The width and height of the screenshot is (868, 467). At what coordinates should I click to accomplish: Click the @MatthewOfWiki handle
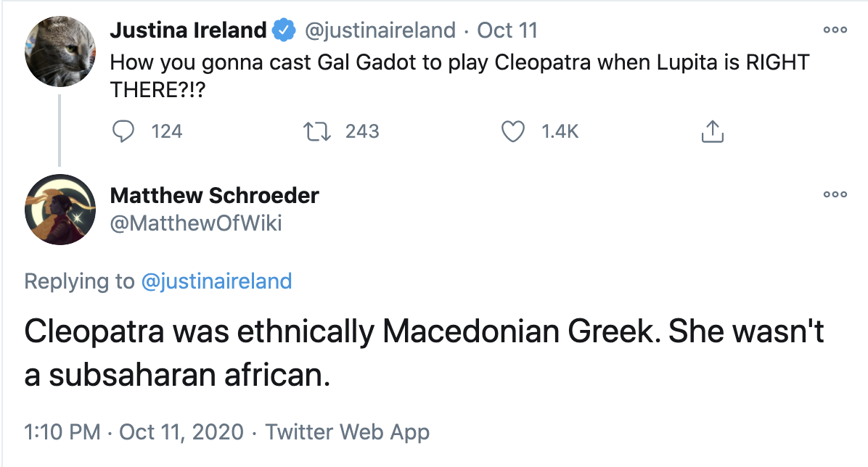pyautogui.click(x=196, y=224)
